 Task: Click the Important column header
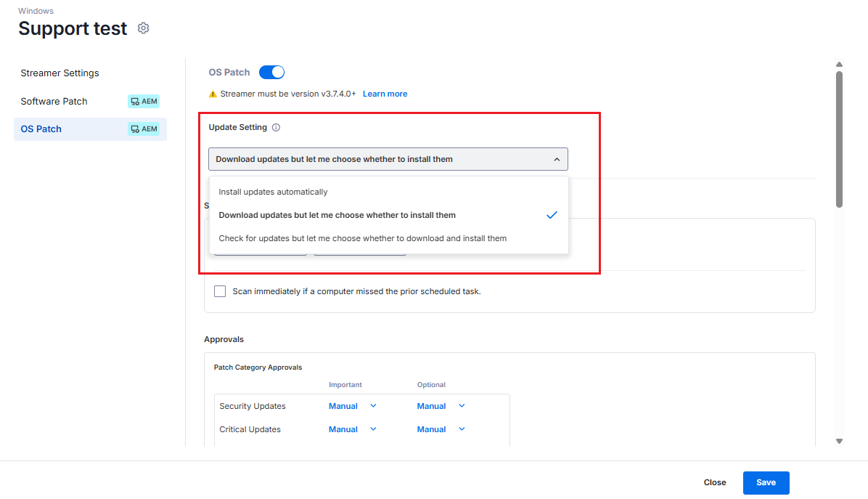pos(345,384)
